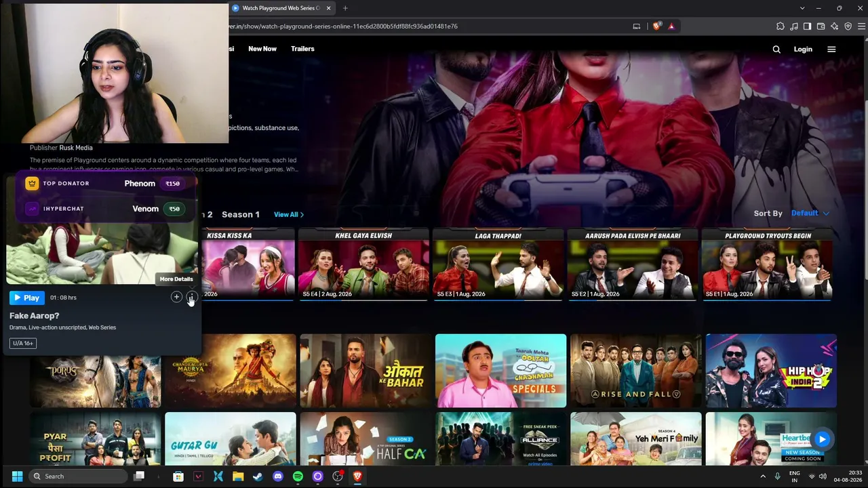Open the Windows Start menu

(x=17, y=476)
